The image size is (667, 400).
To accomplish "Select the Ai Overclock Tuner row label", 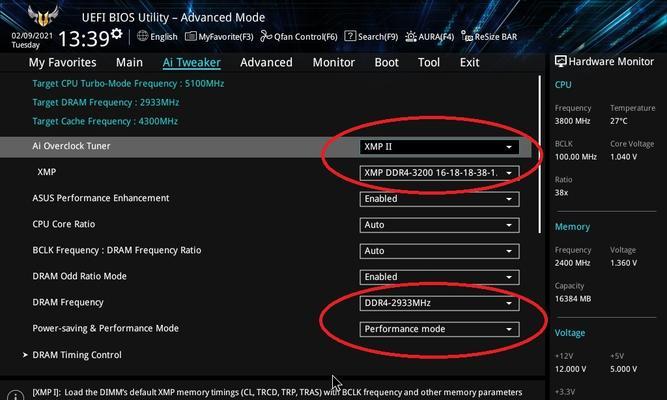I will [x=71, y=146].
